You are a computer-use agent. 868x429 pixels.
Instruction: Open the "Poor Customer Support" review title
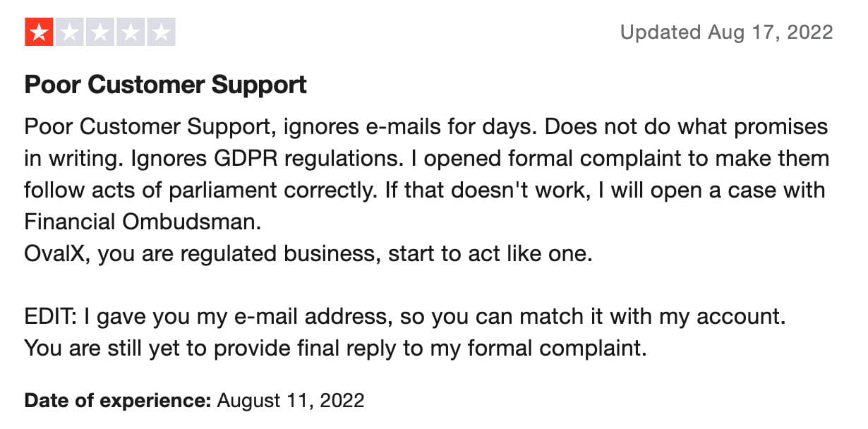[165, 85]
